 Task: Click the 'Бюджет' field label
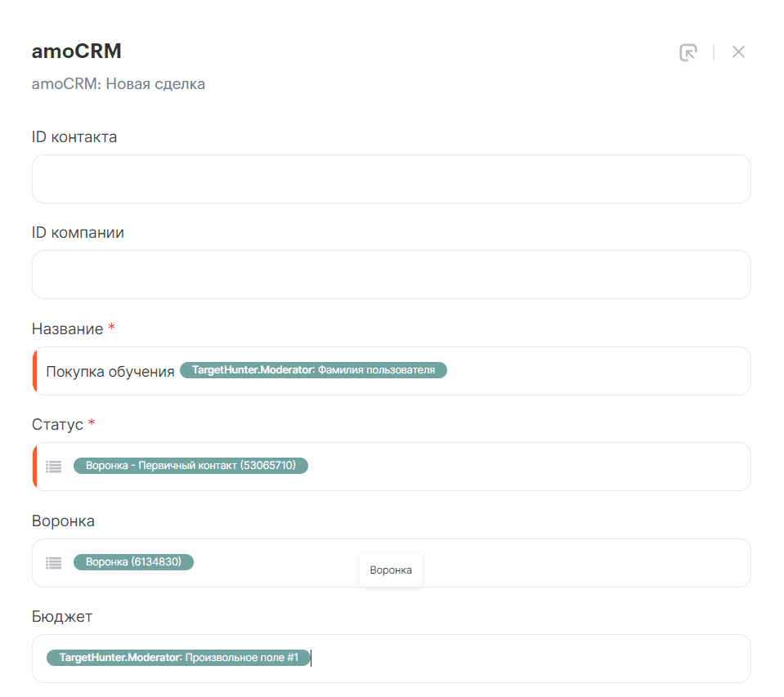click(x=62, y=616)
